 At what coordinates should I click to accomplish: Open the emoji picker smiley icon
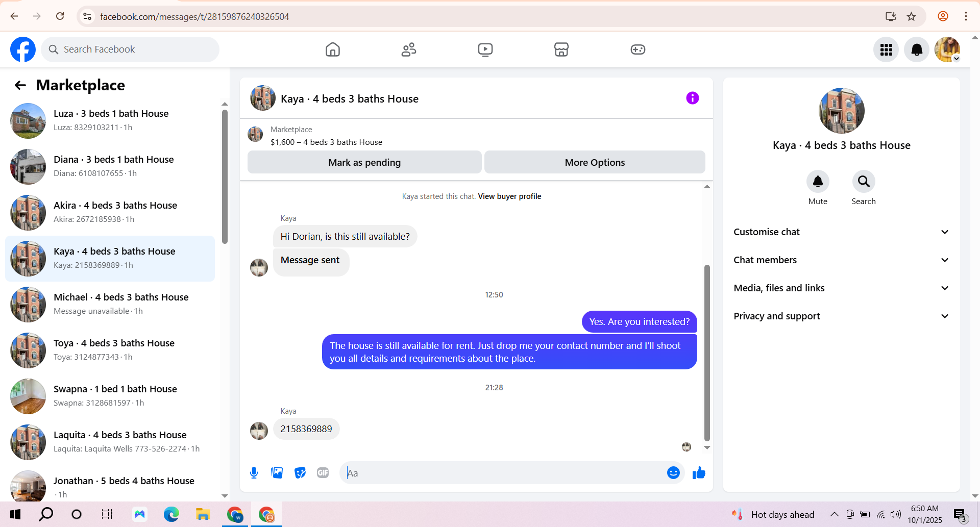coord(673,473)
